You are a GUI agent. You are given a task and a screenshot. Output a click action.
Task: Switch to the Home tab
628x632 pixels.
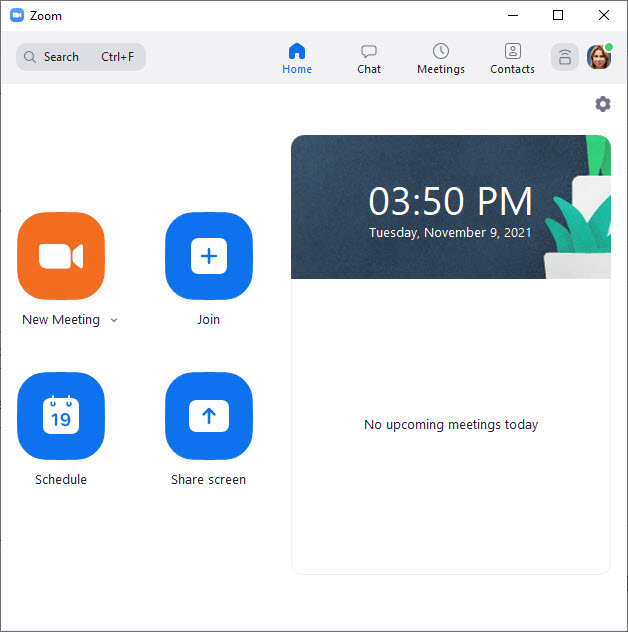coord(297,58)
